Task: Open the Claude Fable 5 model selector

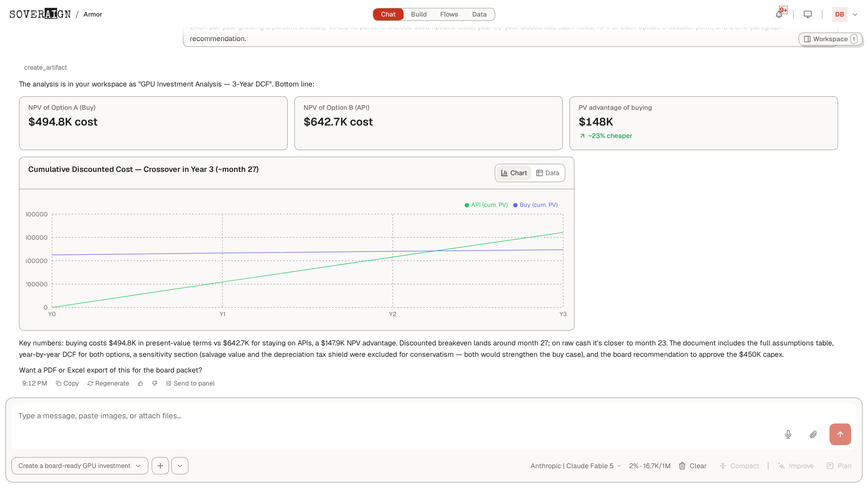Action: 576,466
